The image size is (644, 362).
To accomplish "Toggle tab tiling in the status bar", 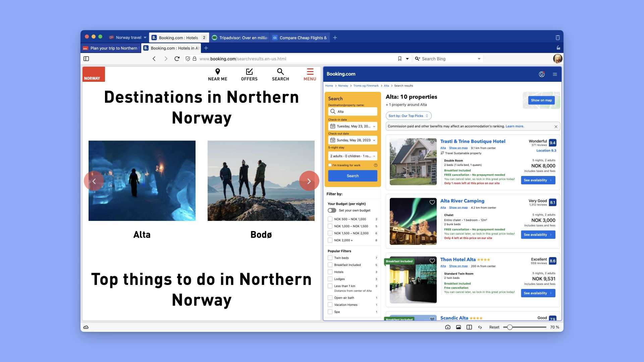I will tap(469, 327).
